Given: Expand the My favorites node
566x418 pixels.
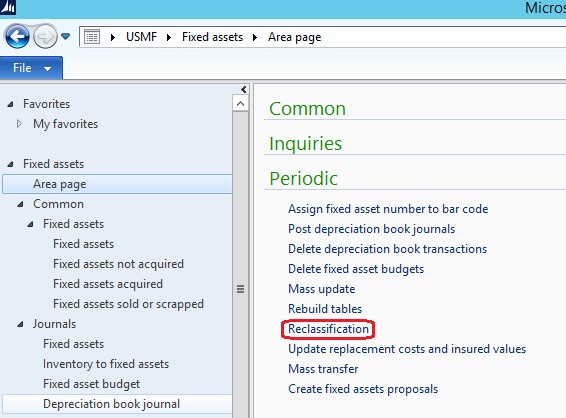Looking at the screenshot, I should [19, 124].
